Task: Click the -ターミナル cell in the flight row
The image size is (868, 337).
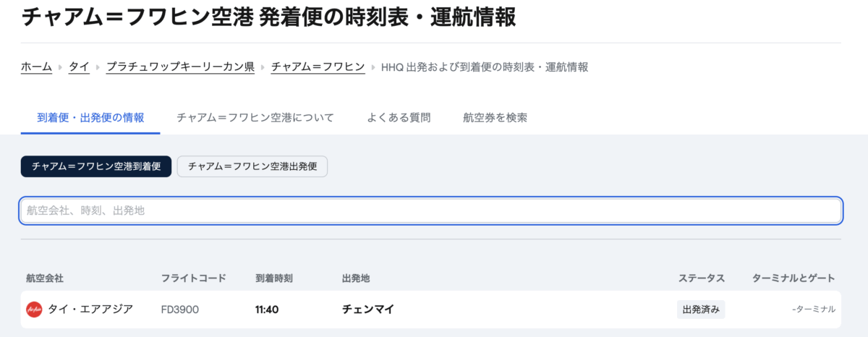Action: coord(814,310)
